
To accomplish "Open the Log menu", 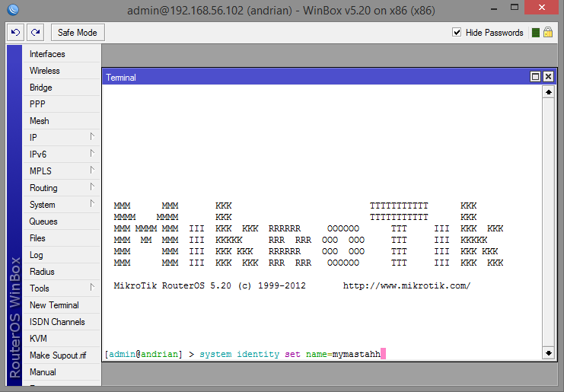I will coord(62,255).
